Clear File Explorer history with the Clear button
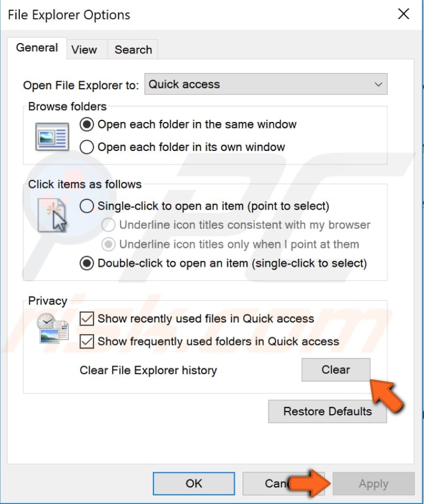The image size is (424, 504). tap(336, 370)
